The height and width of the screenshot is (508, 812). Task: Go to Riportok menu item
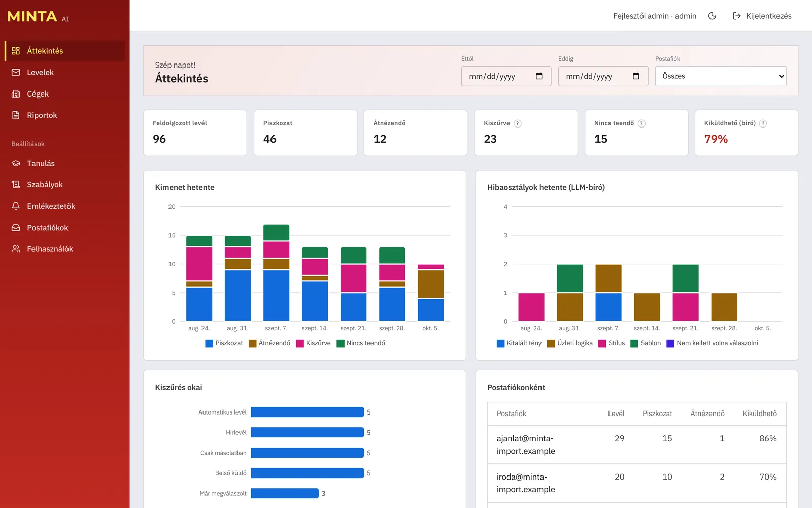pyautogui.click(x=64, y=115)
